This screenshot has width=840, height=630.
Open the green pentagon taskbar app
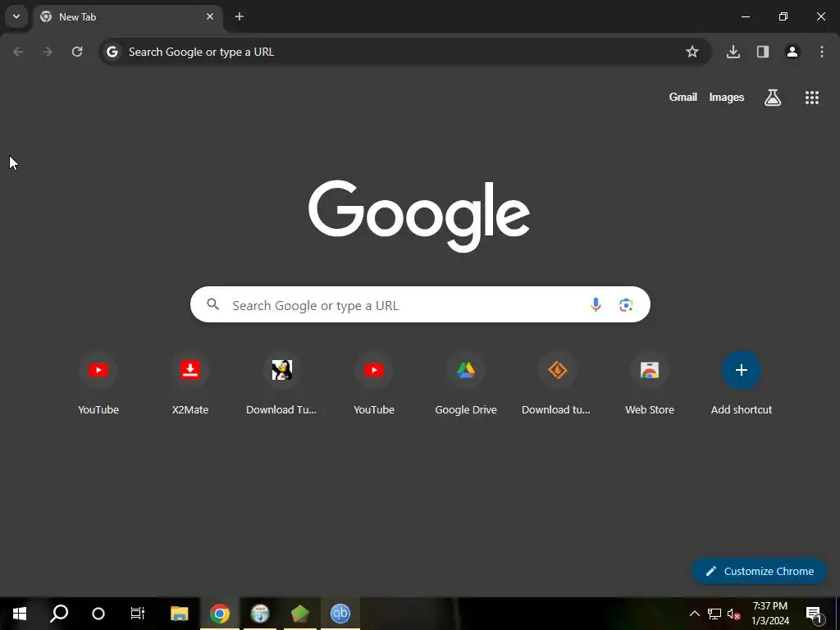(300, 614)
